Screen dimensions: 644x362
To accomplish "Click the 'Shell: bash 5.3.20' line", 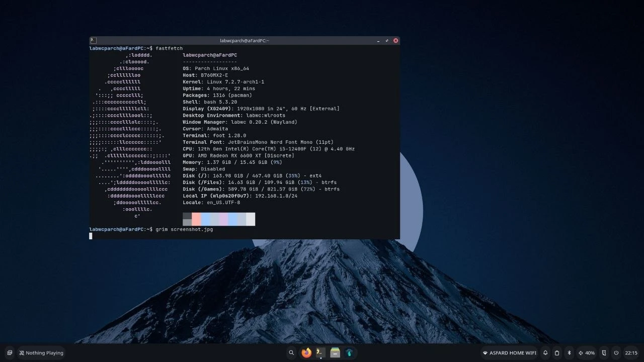I will coord(210,102).
